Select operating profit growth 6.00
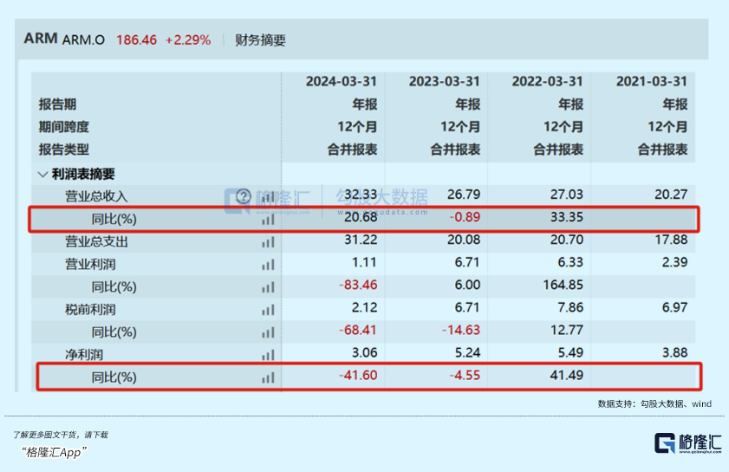729x472 pixels. click(467, 285)
